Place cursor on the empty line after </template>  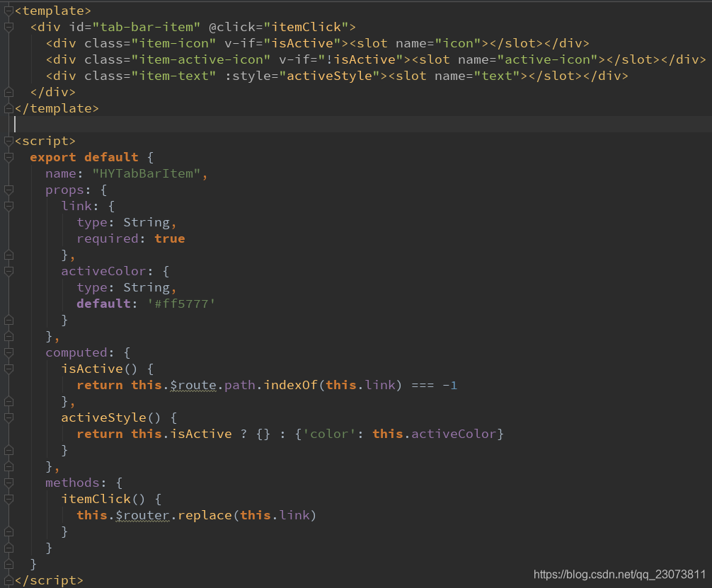tap(363, 125)
